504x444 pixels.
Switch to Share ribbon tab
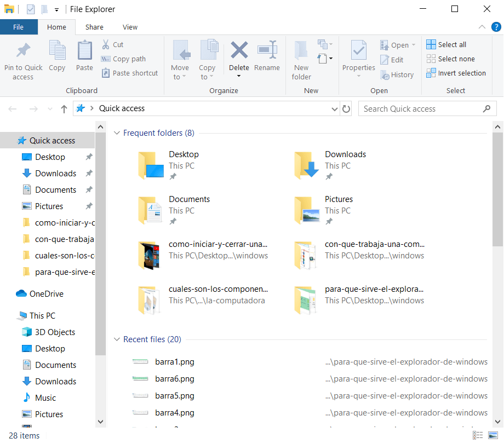tap(94, 27)
